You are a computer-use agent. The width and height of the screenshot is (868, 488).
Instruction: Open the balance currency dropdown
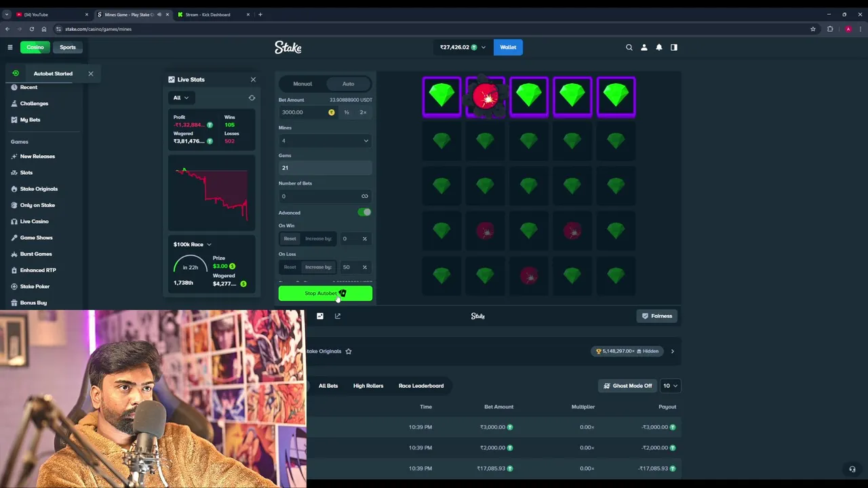pos(462,47)
